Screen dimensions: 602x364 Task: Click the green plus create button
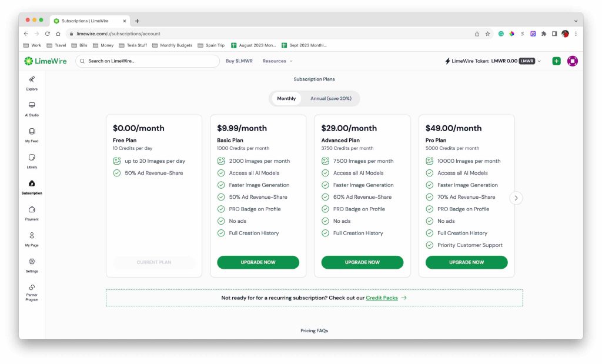(x=556, y=61)
